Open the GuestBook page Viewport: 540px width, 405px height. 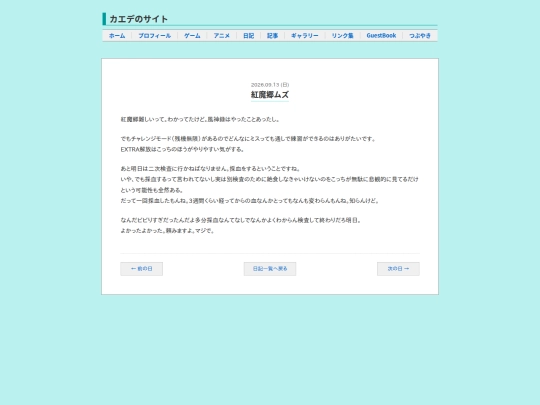[x=381, y=36]
